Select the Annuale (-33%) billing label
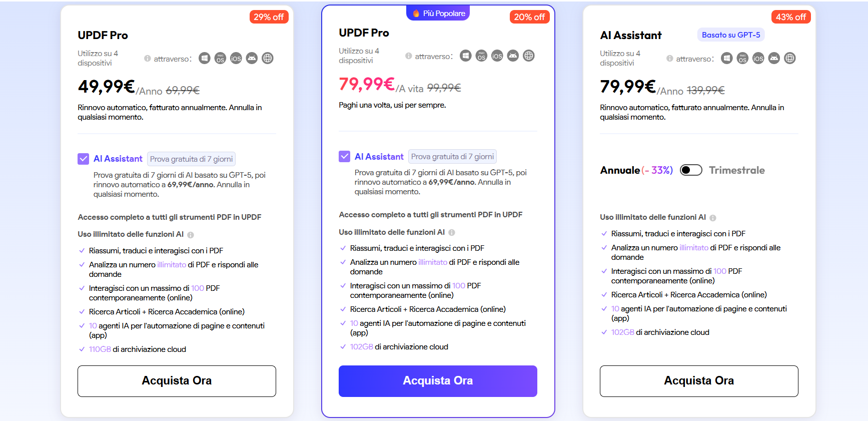The image size is (868, 421). pyautogui.click(x=636, y=170)
